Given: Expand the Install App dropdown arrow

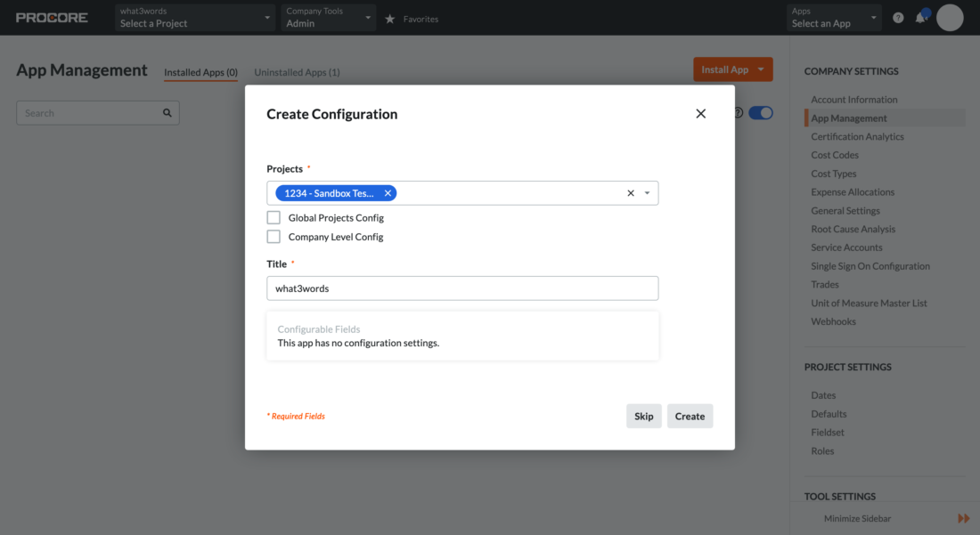Looking at the screenshot, I should [x=761, y=69].
